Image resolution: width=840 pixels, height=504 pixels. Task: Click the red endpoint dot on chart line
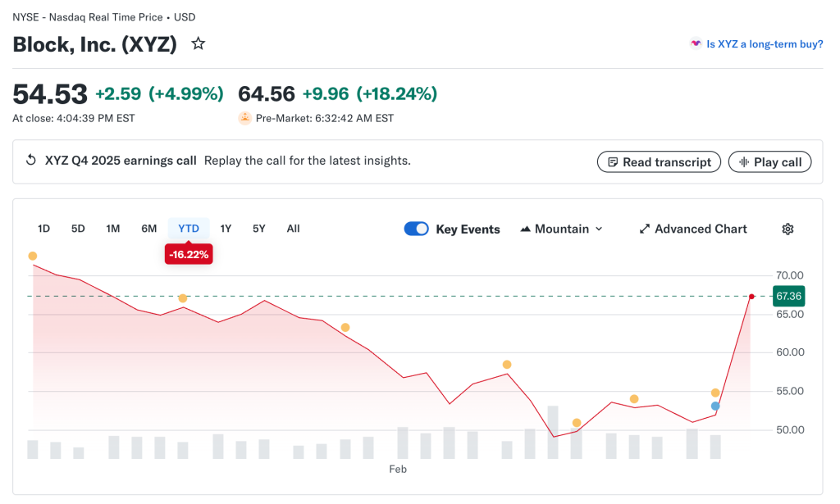(751, 296)
